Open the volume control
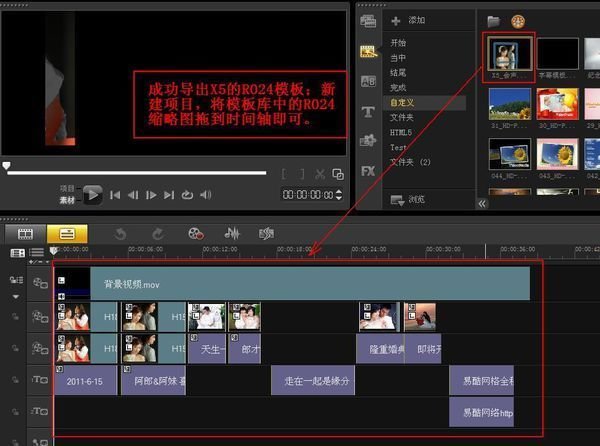Screen dimensions: 600x446 click(x=205, y=195)
